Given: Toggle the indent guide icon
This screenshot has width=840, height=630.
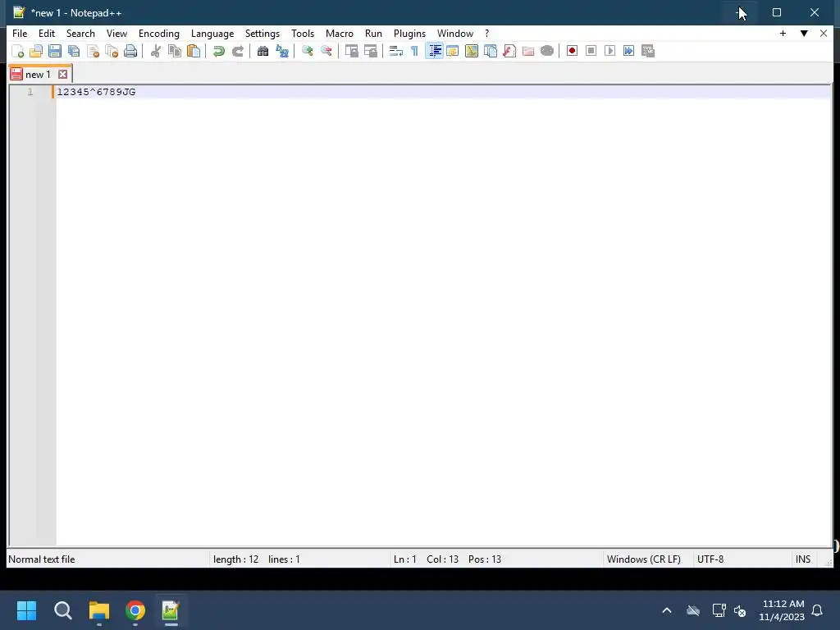Looking at the screenshot, I should click(434, 51).
